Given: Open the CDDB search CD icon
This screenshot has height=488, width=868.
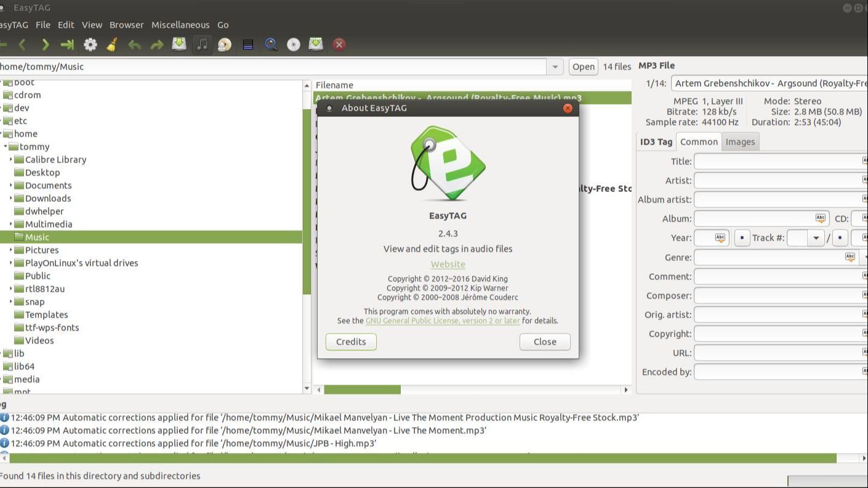Looking at the screenshot, I should tap(294, 44).
